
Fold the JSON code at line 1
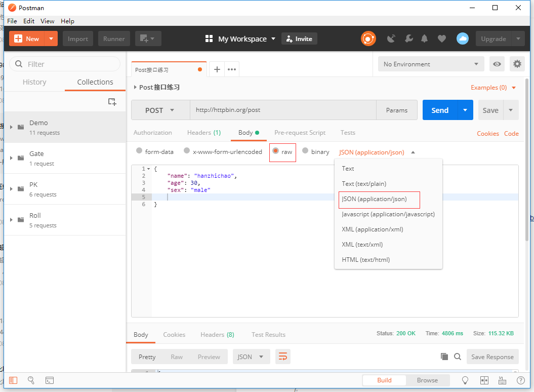(148, 169)
